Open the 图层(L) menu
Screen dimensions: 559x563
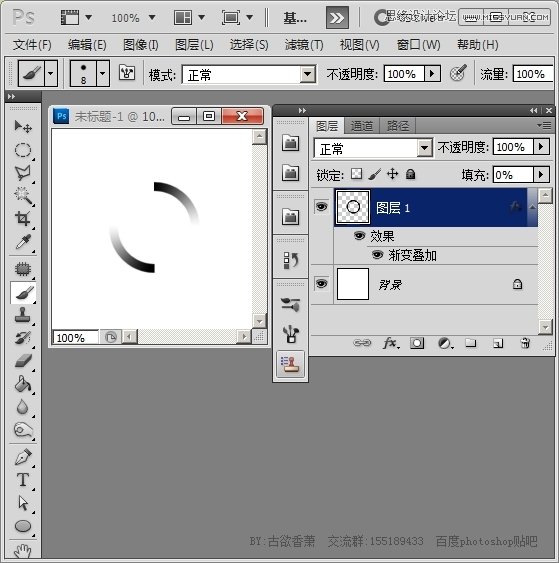[194, 45]
